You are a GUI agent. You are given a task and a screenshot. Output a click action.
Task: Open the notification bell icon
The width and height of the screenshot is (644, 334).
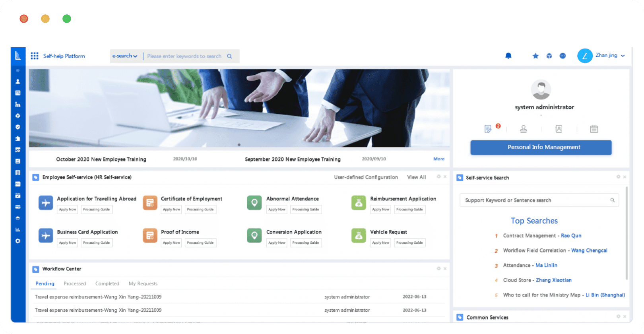(508, 56)
